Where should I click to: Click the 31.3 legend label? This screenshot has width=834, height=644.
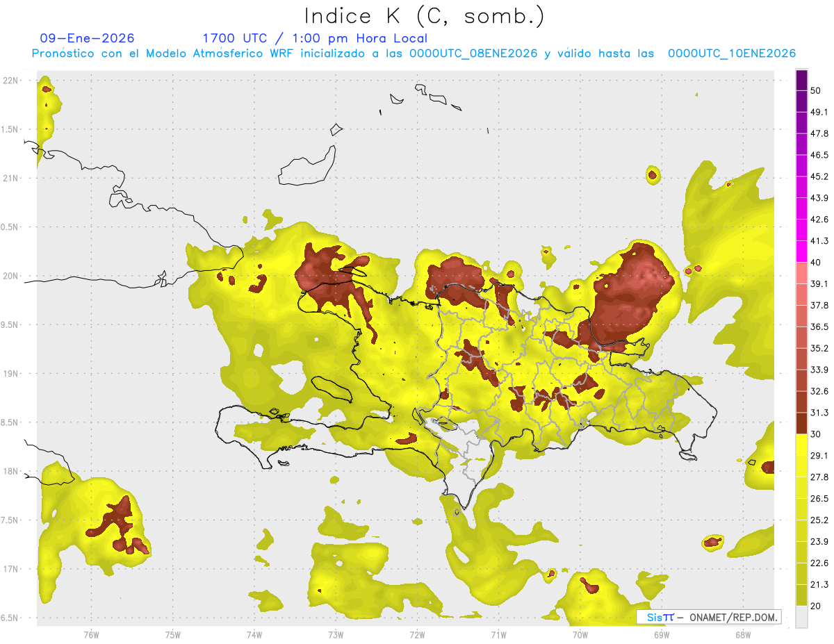(x=819, y=413)
